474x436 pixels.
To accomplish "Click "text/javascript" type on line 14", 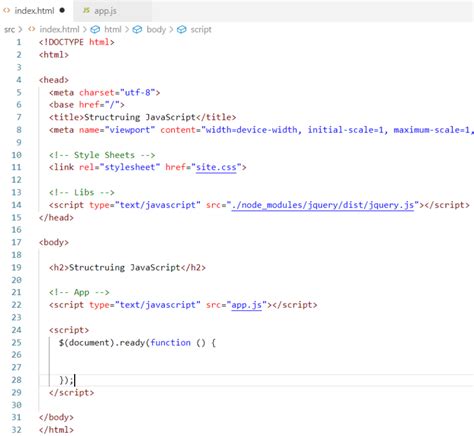I will coord(158,205).
